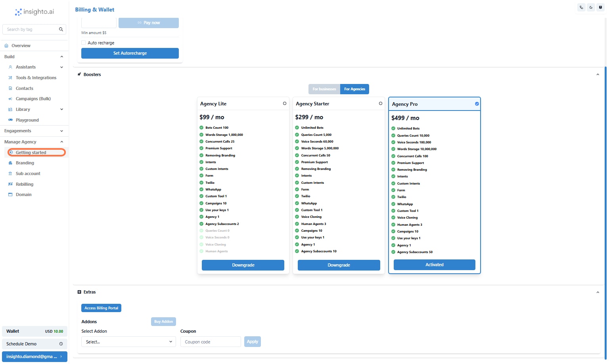This screenshot has height=364, width=611.
Task: Click the Pay now button
Action: pos(149,23)
